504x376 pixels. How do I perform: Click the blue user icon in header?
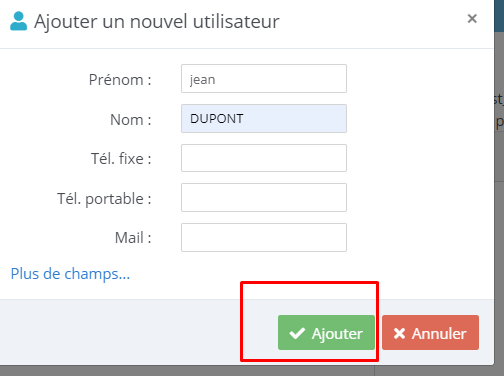[x=18, y=21]
